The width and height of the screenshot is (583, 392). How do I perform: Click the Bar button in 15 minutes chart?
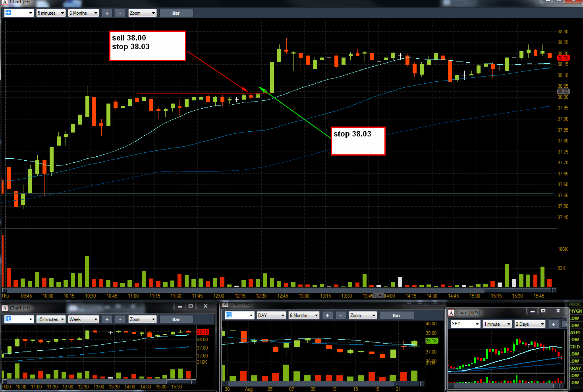coord(176,319)
